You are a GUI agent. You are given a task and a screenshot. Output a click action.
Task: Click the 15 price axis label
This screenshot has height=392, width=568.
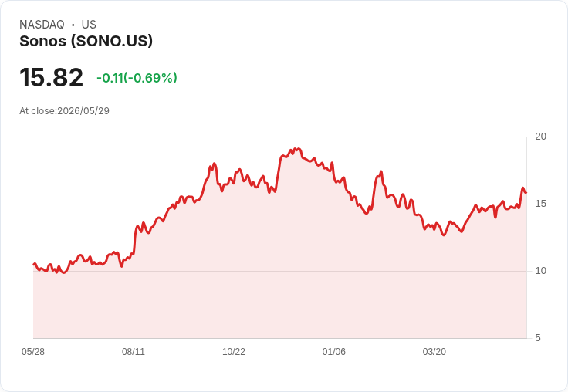click(541, 204)
